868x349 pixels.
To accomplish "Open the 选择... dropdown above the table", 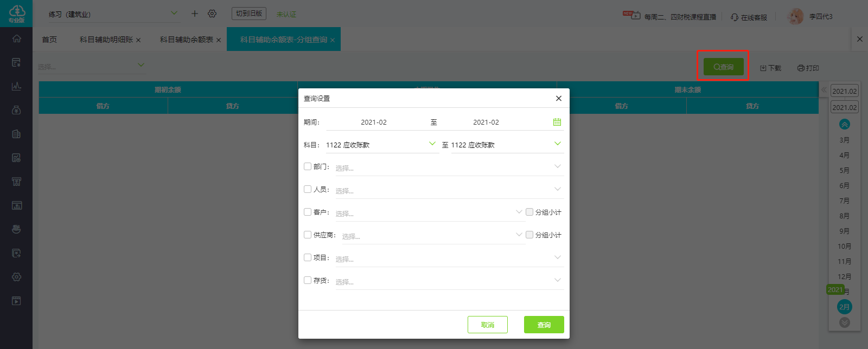I will [92, 66].
